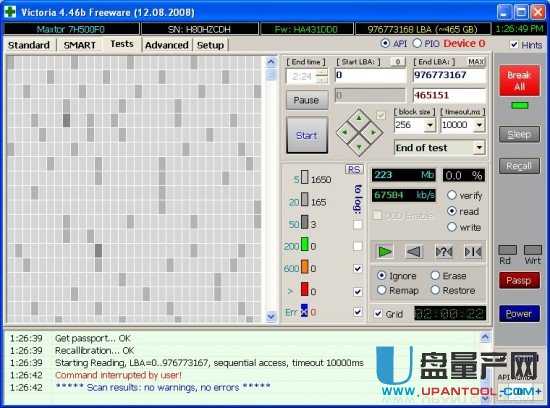Select the butterfly seek mode icon
Viewport: 550px width, 408px height.
(473, 251)
